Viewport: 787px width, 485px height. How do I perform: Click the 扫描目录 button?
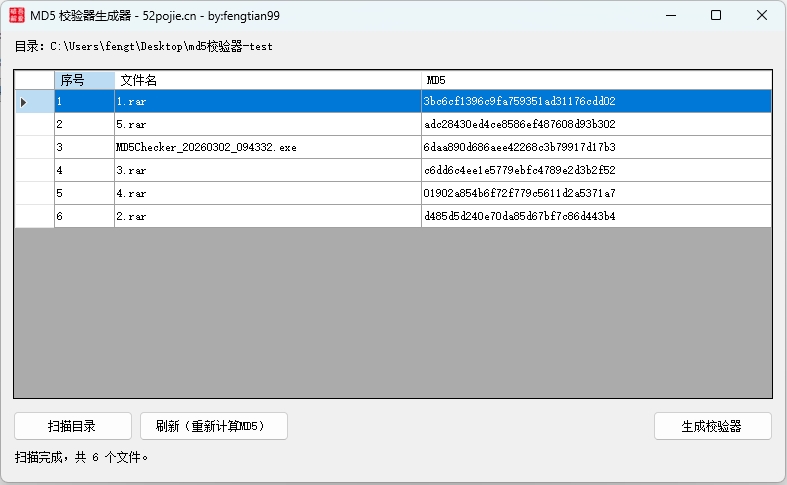pos(72,426)
